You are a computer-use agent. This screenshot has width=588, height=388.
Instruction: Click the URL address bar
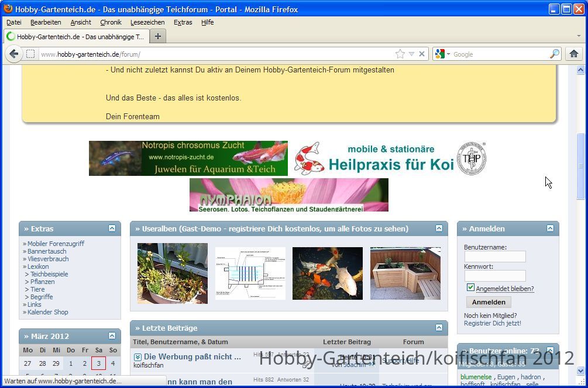tap(216, 54)
